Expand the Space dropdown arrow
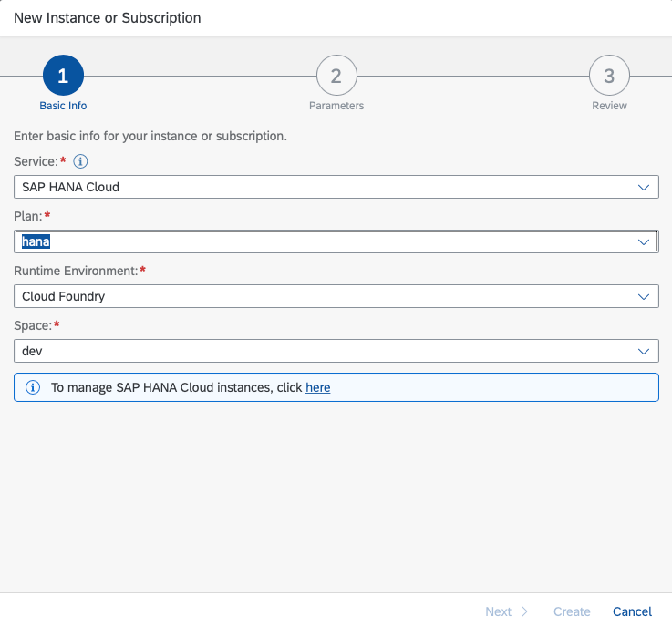The width and height of the screenshot is (672, 626). click(644, 352)
